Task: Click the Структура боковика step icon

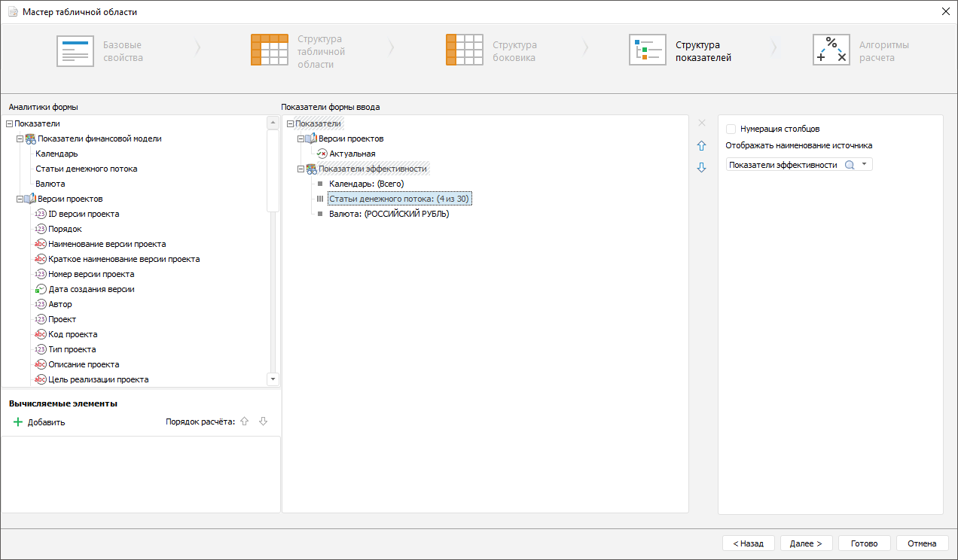Action: point(465,50)
